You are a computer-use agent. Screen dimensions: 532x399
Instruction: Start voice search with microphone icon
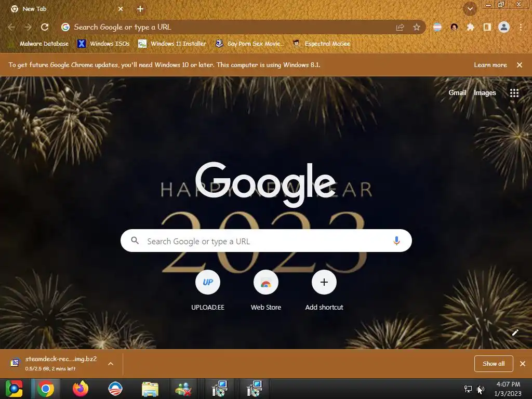click(396, 241)
